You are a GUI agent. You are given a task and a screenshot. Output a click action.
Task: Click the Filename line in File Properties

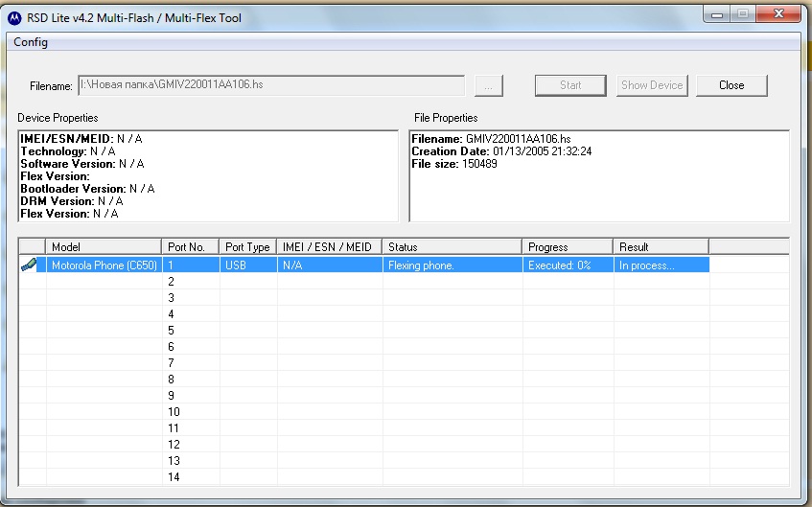pyautogui.click(x=491, y=139)
